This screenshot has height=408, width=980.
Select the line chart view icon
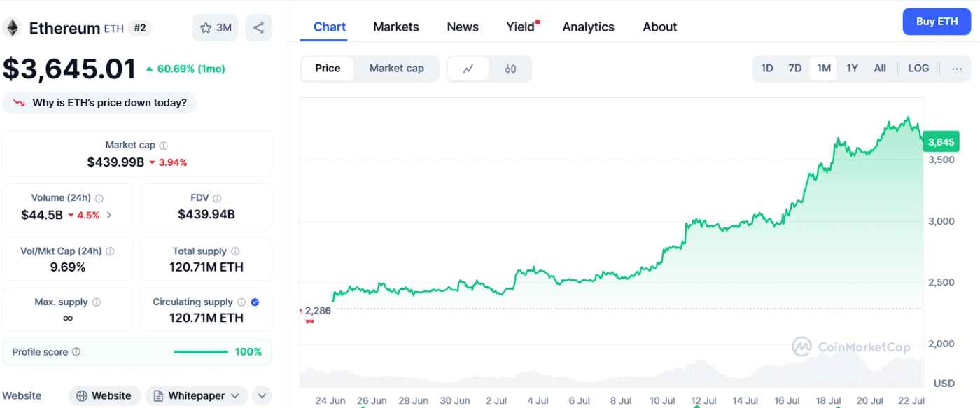pos(468,69)
